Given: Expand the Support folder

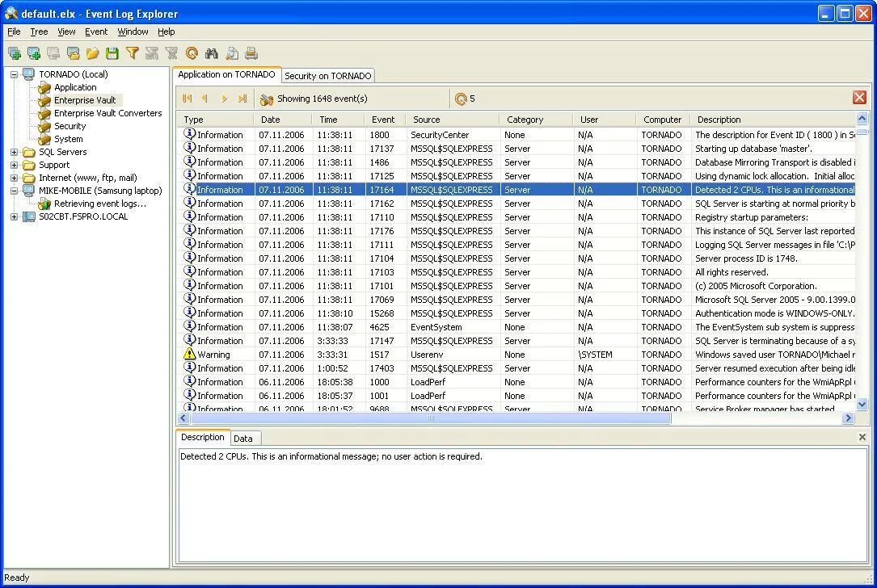Looking at the screenshot, I should [14, 165].
